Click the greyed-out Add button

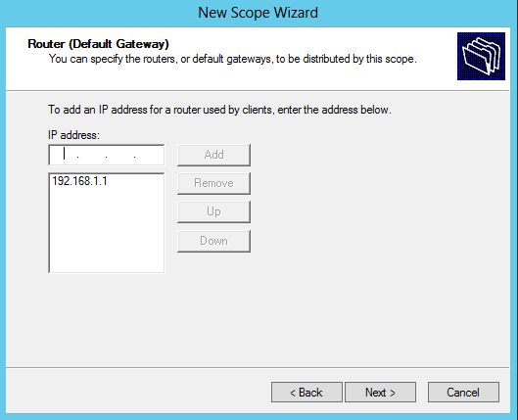tap(213, 155)
